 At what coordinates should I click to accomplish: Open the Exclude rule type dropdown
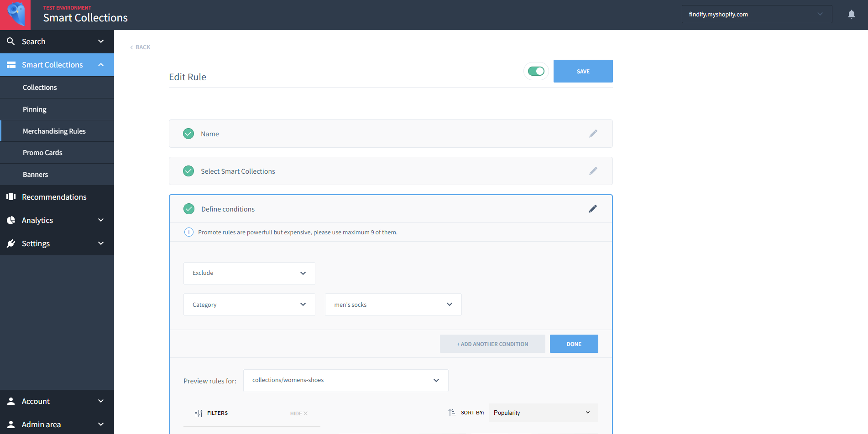click(249, 273)
